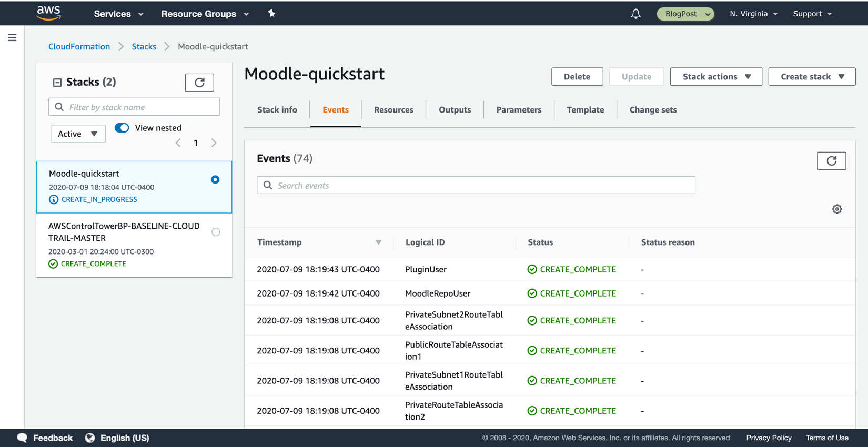Switch to the Outputs tab
This screenshot has height=447, width=868.
[x=455, y=110]
